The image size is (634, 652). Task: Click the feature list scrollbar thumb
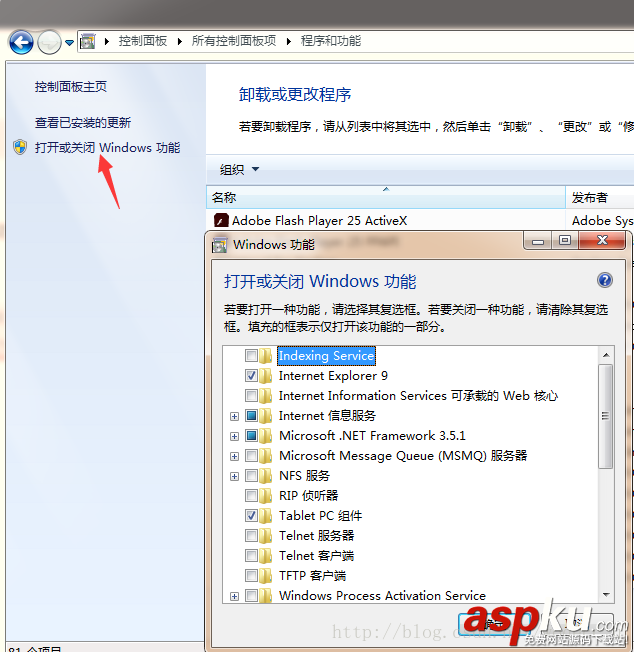pyautogui.click(x=606, y=416)
